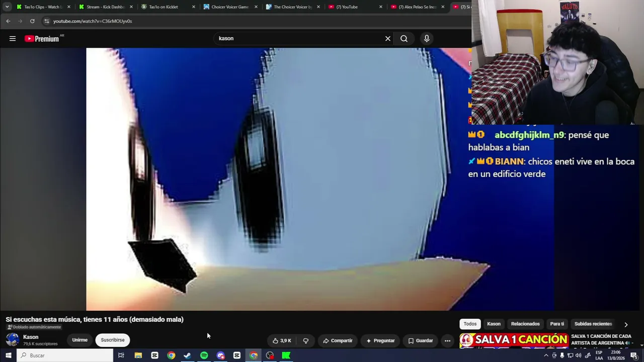Select the Para ti filter chip
644x362 pixels.
(x=557, y=324)
